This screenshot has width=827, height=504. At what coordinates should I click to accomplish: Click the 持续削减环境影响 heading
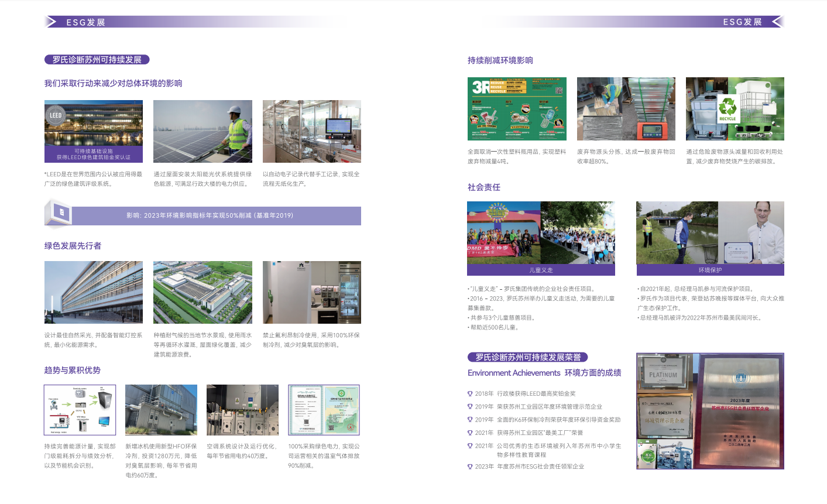click(500, 60)
